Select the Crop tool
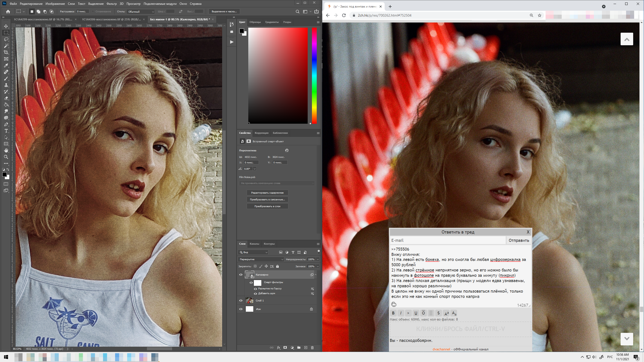Screen dimensions: 644x362 point(6,52)
